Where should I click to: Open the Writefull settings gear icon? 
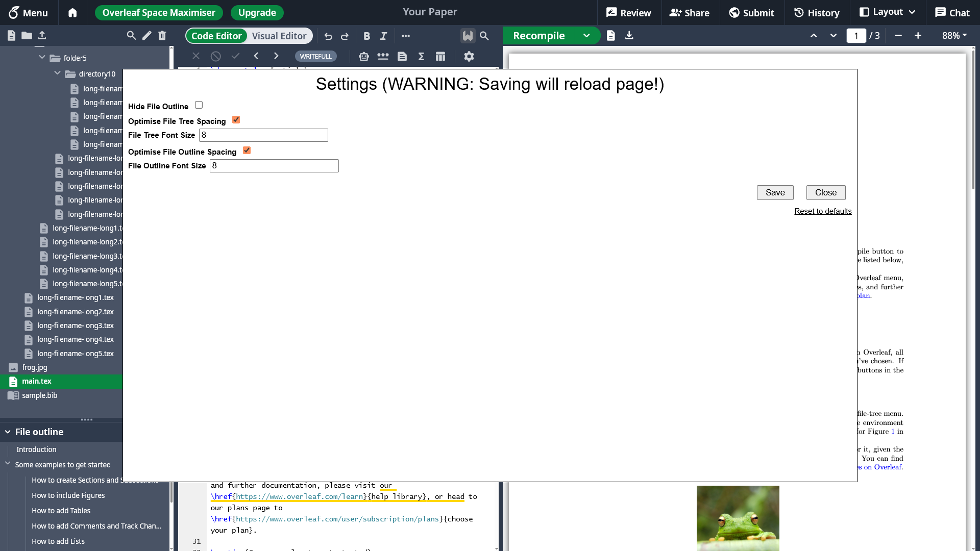click(x=469, y=56)
